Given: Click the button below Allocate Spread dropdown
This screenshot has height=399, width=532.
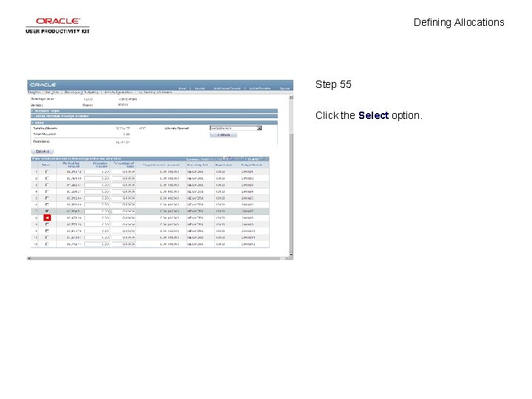Looking at the screenshot, I should [x=223, y=135].
